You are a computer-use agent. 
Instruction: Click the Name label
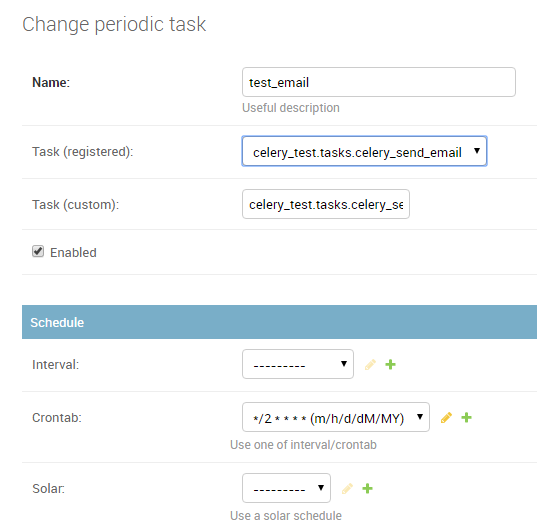point(51,83)
